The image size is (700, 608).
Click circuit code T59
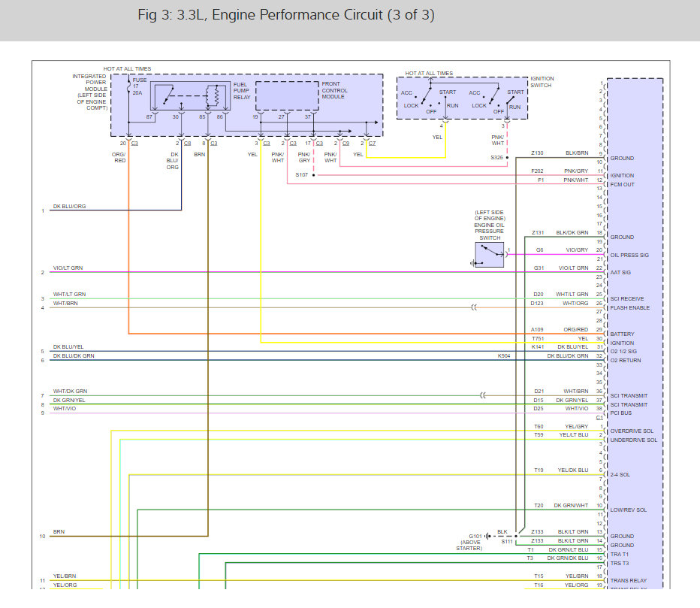pos(539,434)
